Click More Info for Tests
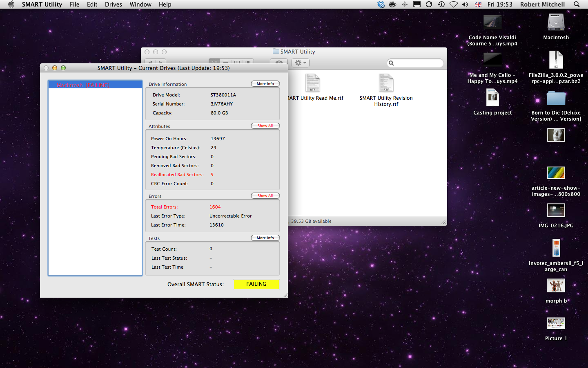 [265, 238]
